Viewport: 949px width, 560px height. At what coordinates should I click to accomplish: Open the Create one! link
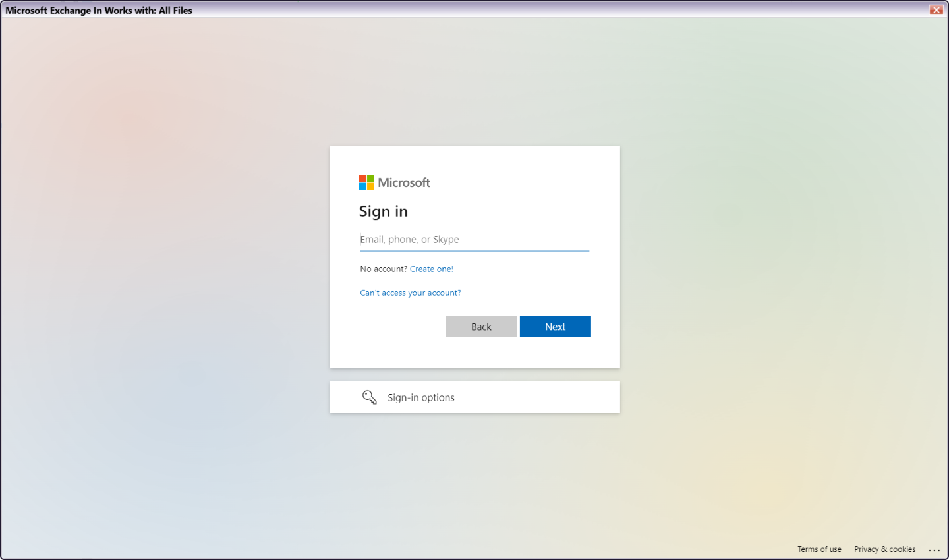[432, 269]
